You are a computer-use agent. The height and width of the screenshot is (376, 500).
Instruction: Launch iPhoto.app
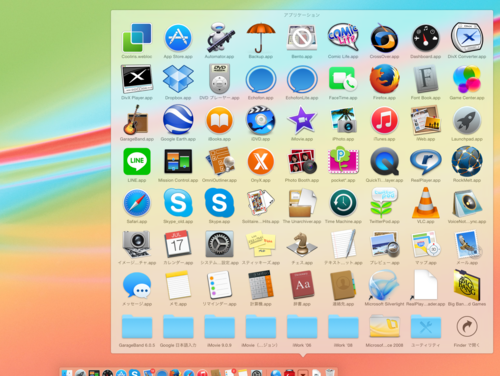click(343, 120)
